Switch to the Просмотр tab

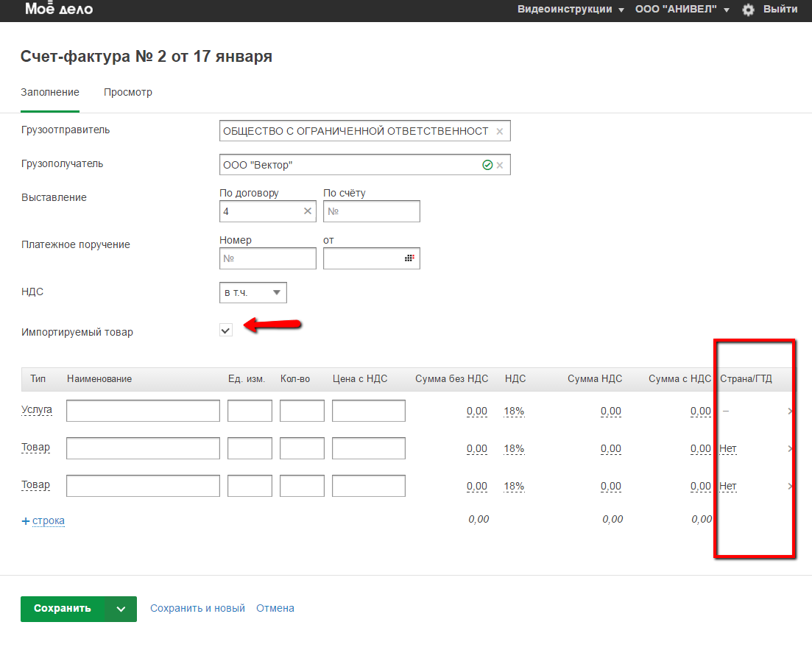128,93
